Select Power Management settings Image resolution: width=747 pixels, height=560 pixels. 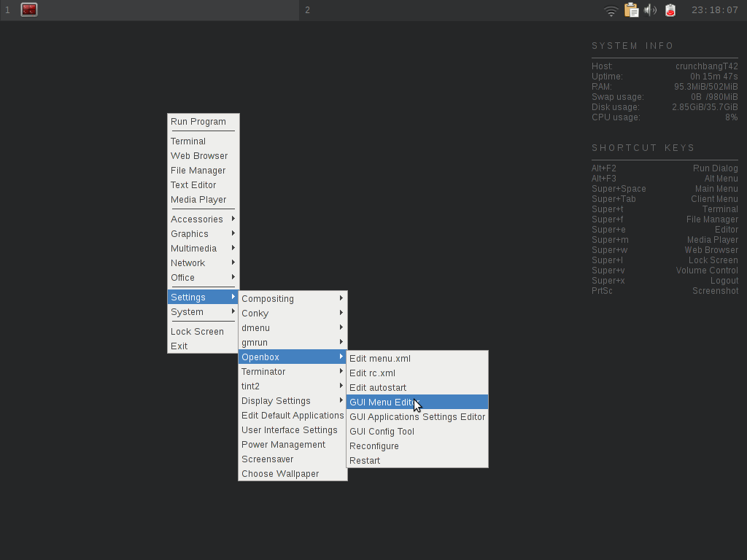(283, 444)
